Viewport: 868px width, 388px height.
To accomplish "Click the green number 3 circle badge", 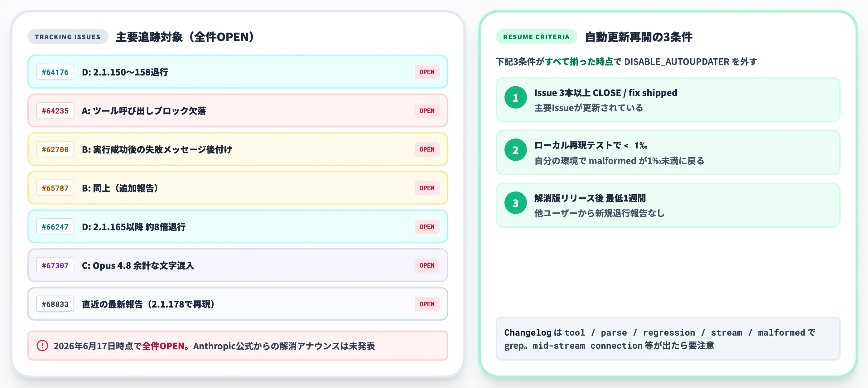I will click(x=515, y=203).
